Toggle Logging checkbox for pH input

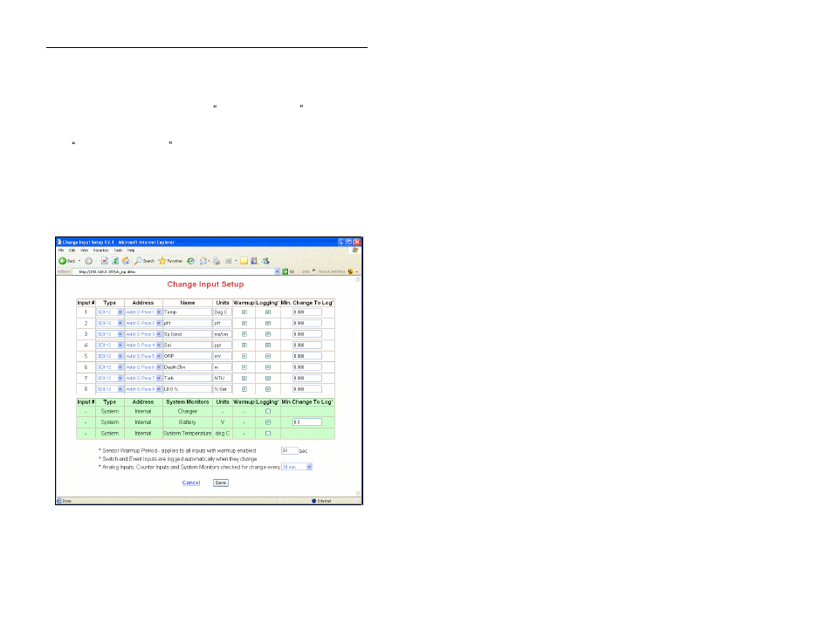click(268, 324)
